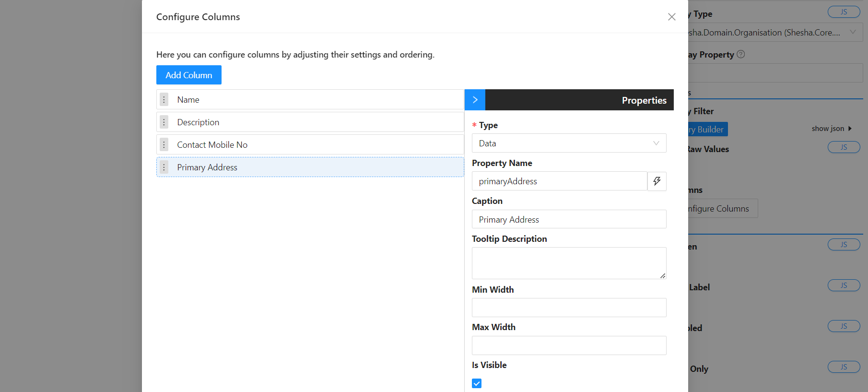
Task: Click the Tooltip Description text area
Action: pos(569,263)
